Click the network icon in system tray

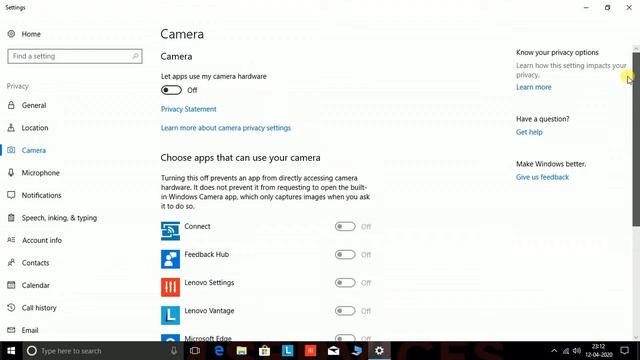tap(566, 351)
